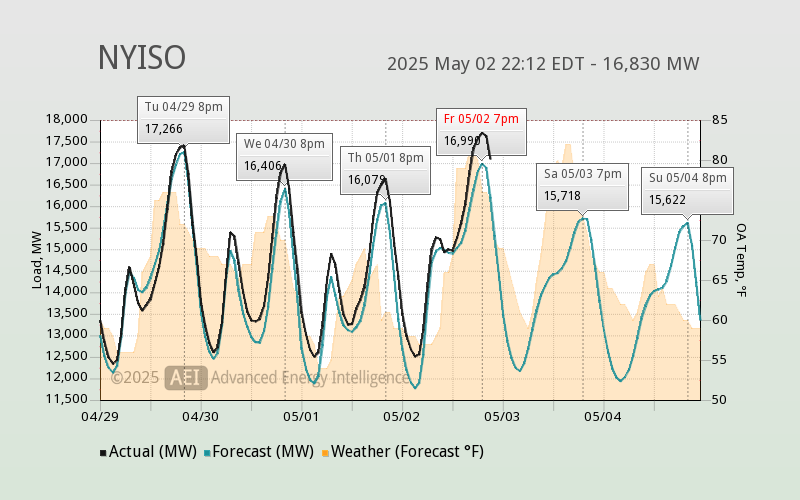Click the OA Temp, °F axis title
The height and width of the screenshot is (500, 800).
coord(741,260)
